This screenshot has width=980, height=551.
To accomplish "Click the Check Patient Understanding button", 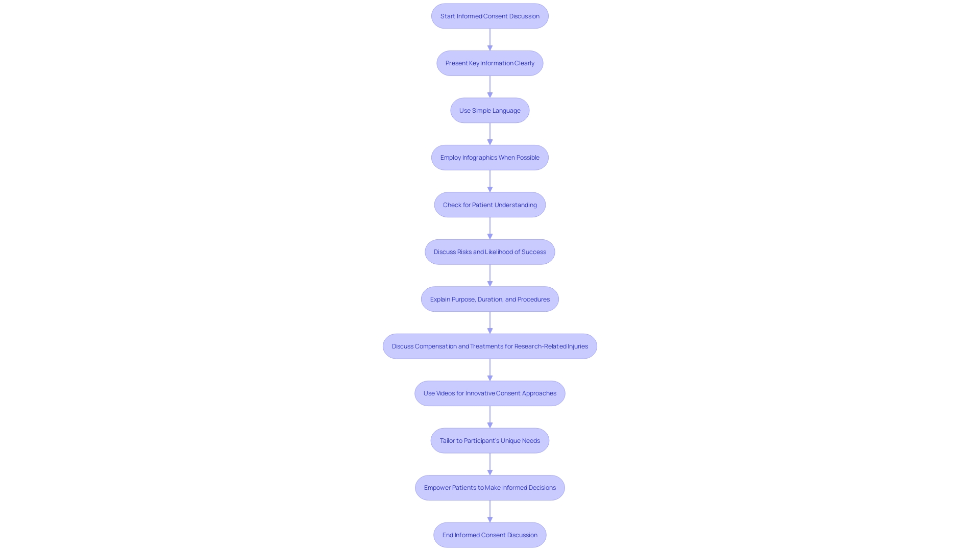I will point(489,205).
